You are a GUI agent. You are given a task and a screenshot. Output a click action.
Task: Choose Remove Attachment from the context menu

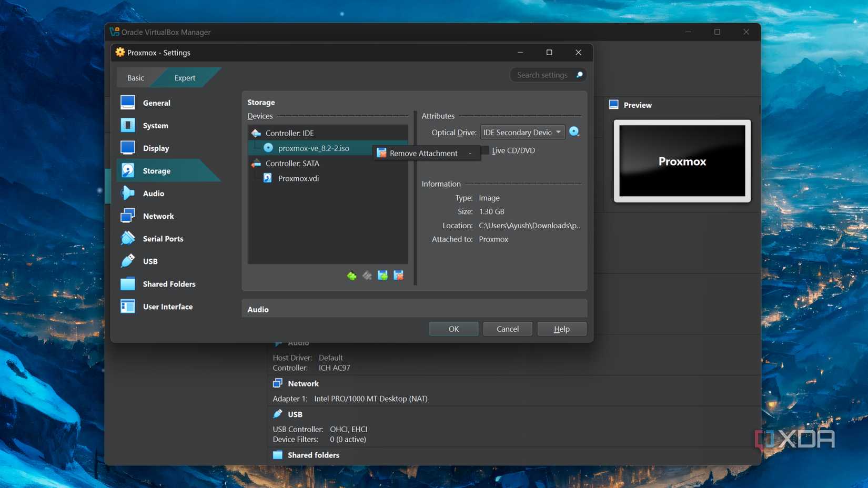[423, 153]
